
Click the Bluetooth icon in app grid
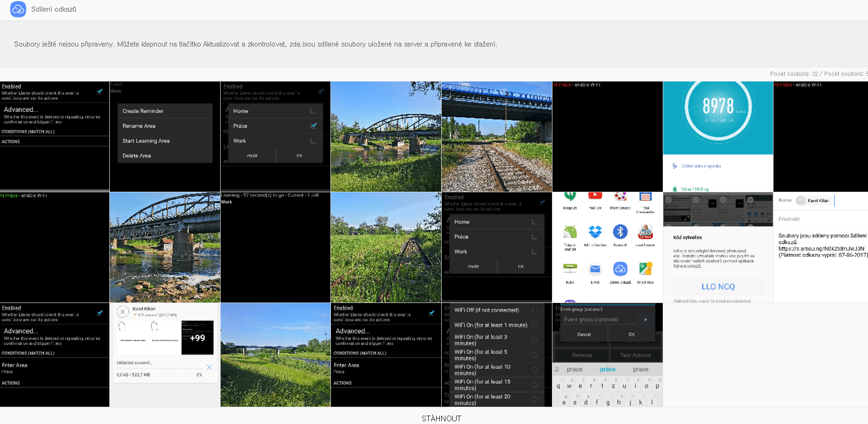(x=620, y=231)
